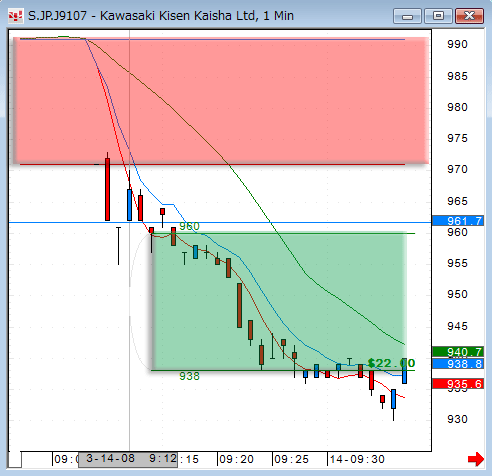This screenshot has width=492, height=476.
Task: Click the 930 price axis value
Action: point(457,419)
